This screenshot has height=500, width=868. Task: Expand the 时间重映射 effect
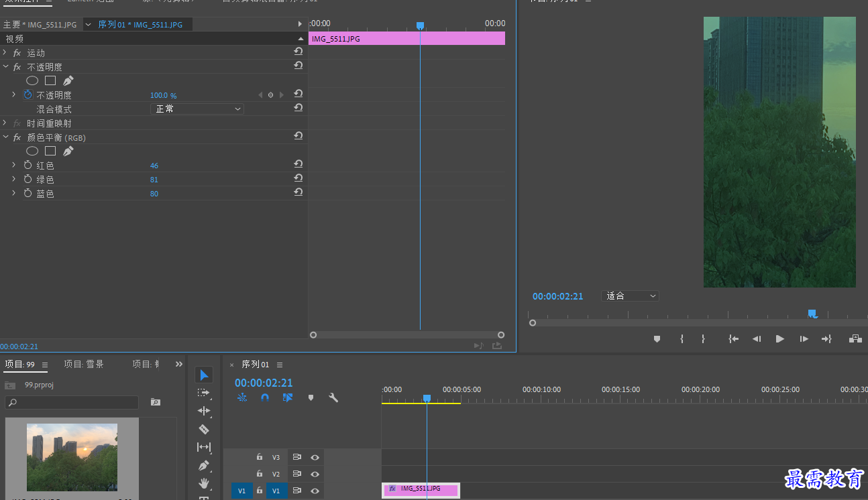[5, 123]
